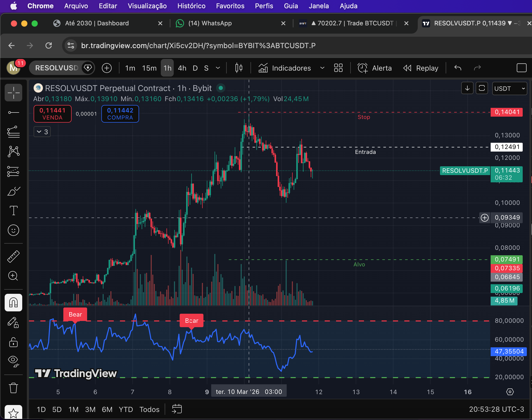Screen dimensions: 532x420
Task: Open the layout grid icon
Action: pos(338,68)
